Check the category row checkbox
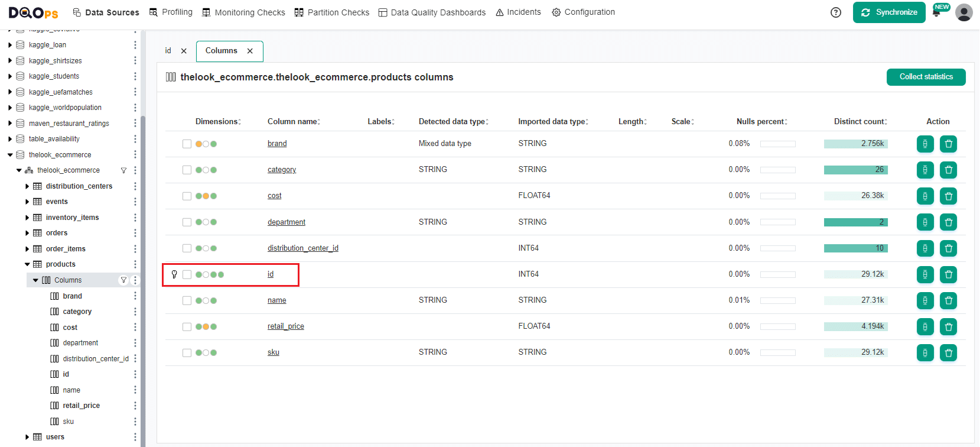The height and width of the screenshot is (447, 980). pyautogui.click(x=187, y=170)
